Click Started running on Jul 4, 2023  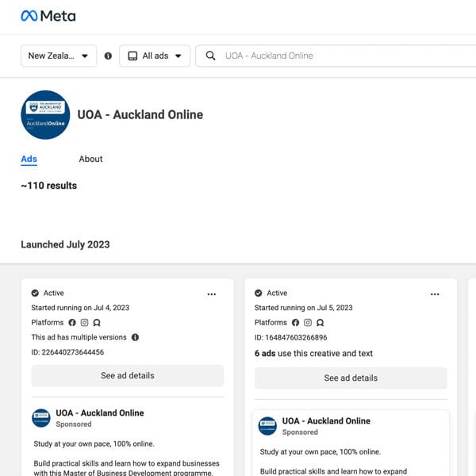[x=80, y=308]
